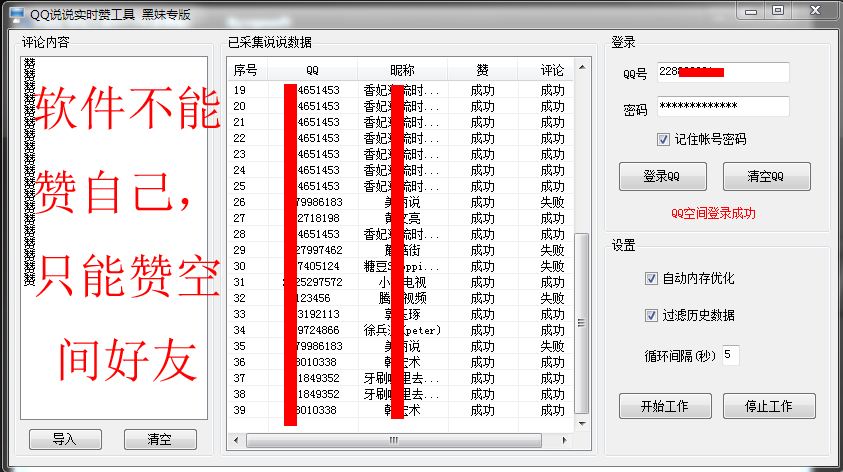Start the job with 开始工作 button
The image size is (843, 472).
pyautogui.click(x=664, y=406)
